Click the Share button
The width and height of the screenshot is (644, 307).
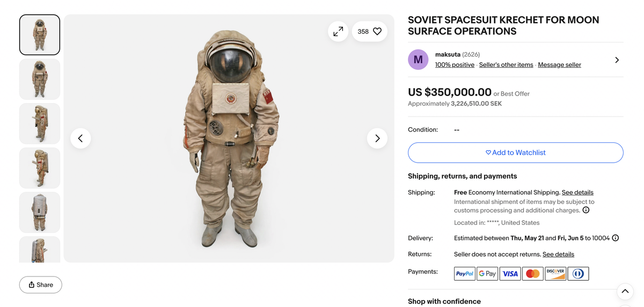41,284
